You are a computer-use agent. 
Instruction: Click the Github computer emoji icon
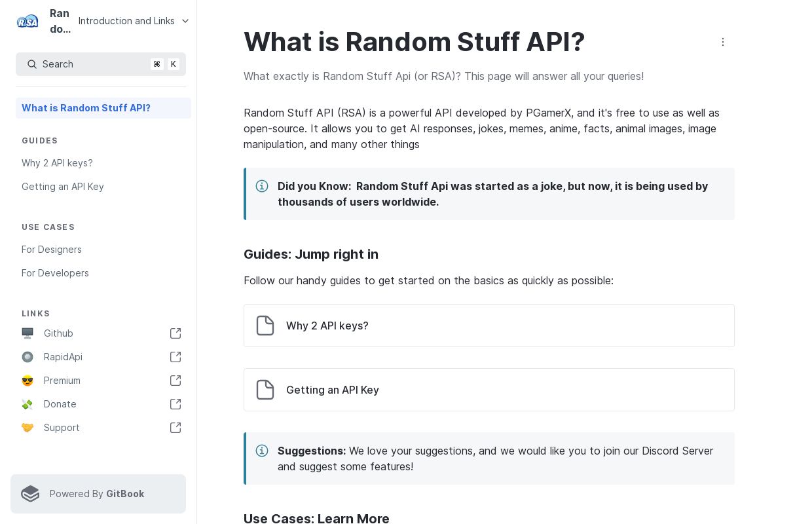(28, 333)
